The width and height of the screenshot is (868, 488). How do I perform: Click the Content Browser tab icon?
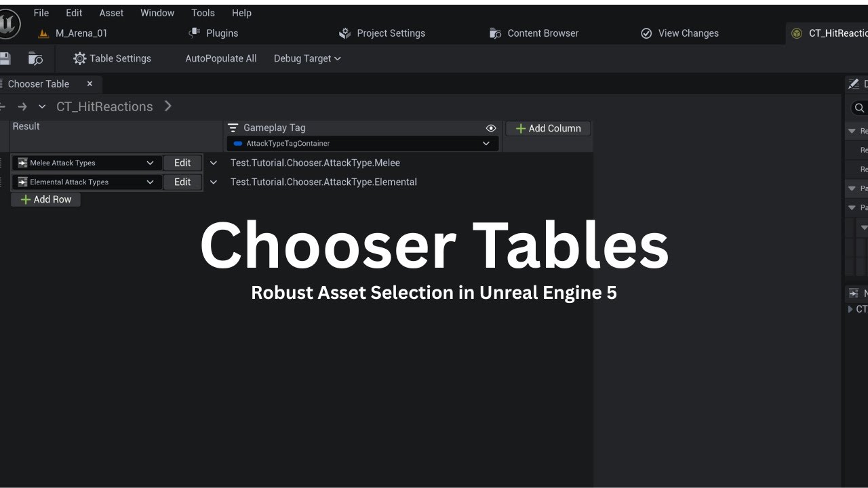pyautogui.click(x=496, y=33)
